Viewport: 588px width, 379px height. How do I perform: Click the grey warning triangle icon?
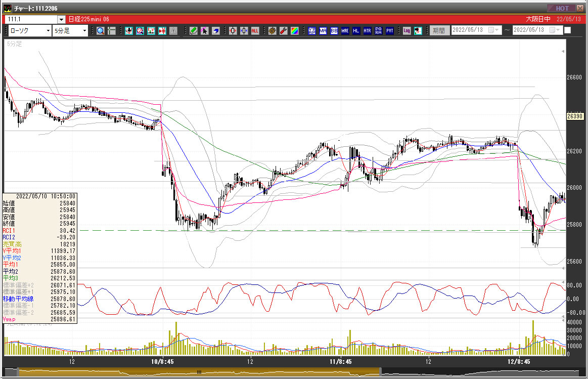tap(173, 31)
